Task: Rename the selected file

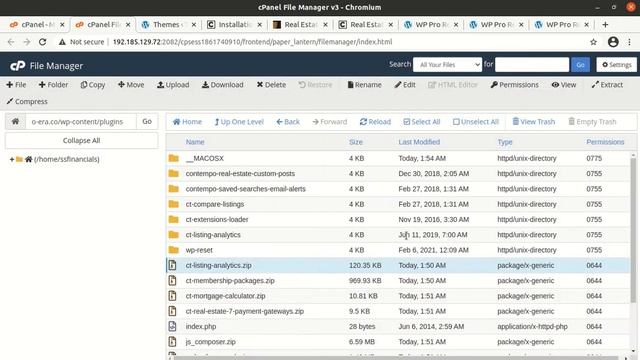Action: point(364,85)
